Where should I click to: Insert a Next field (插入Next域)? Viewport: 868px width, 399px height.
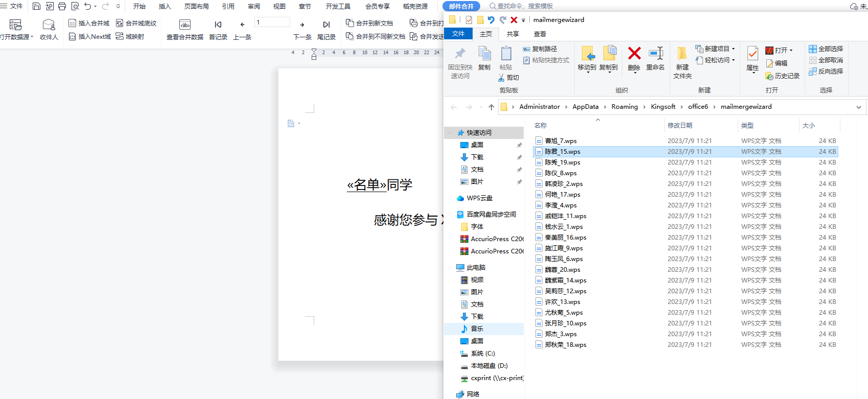(89, 36)
